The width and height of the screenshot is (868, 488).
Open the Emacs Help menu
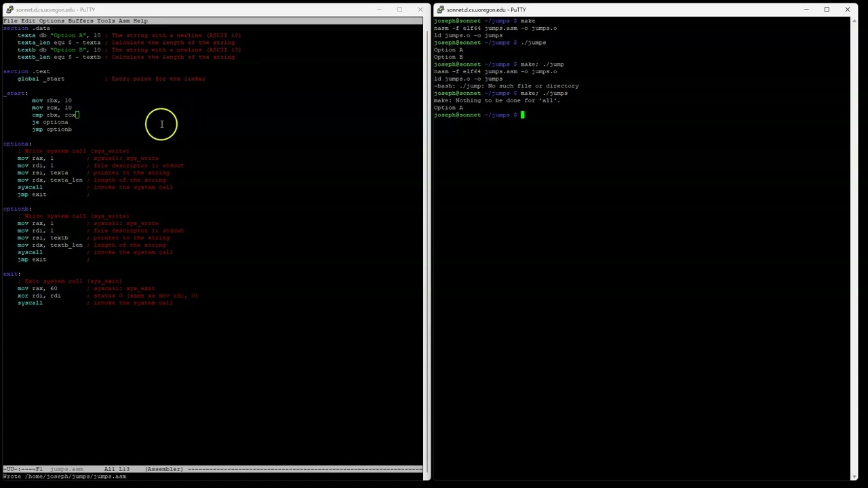[x=140, y=21]
